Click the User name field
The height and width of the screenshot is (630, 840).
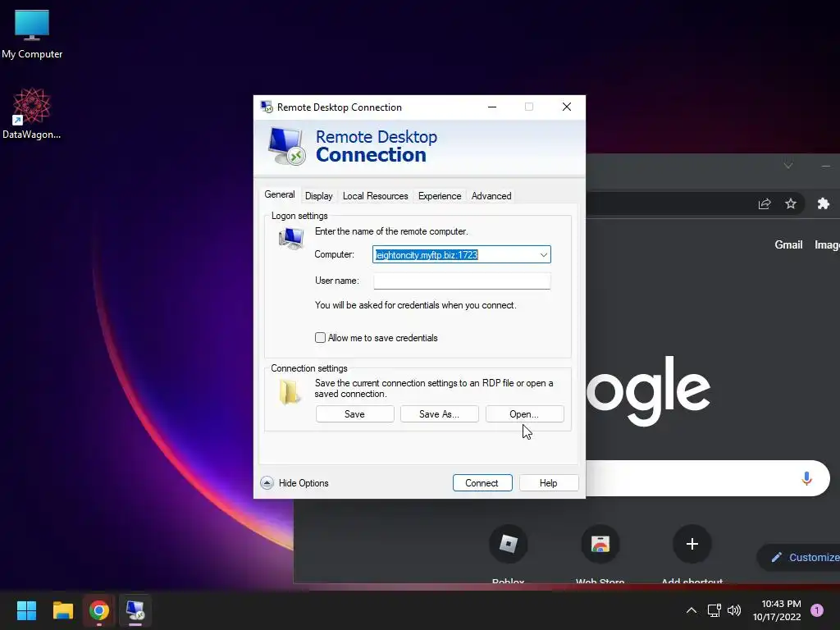[x=462, y=281]
